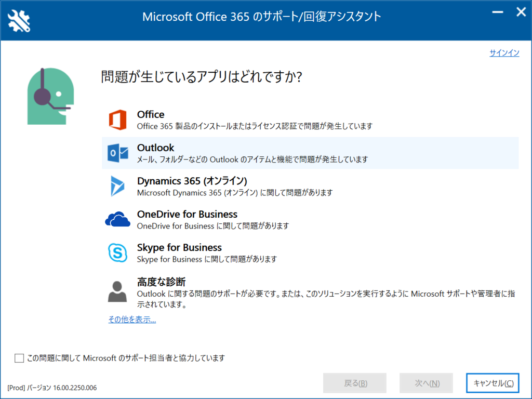Click the blue Outlook envelope icon
Image resolution: width=532 pixels, height=399 pixels.
pos(118,153)
